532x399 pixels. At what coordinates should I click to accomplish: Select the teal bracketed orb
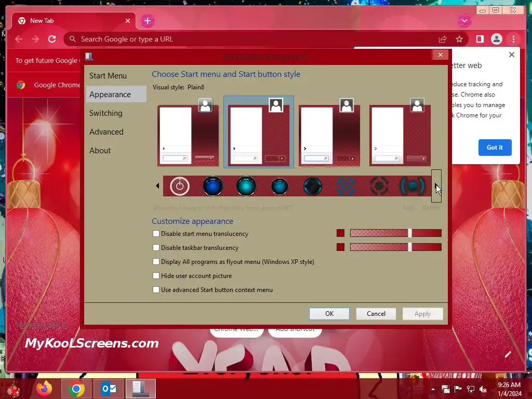tap(412, 187)
